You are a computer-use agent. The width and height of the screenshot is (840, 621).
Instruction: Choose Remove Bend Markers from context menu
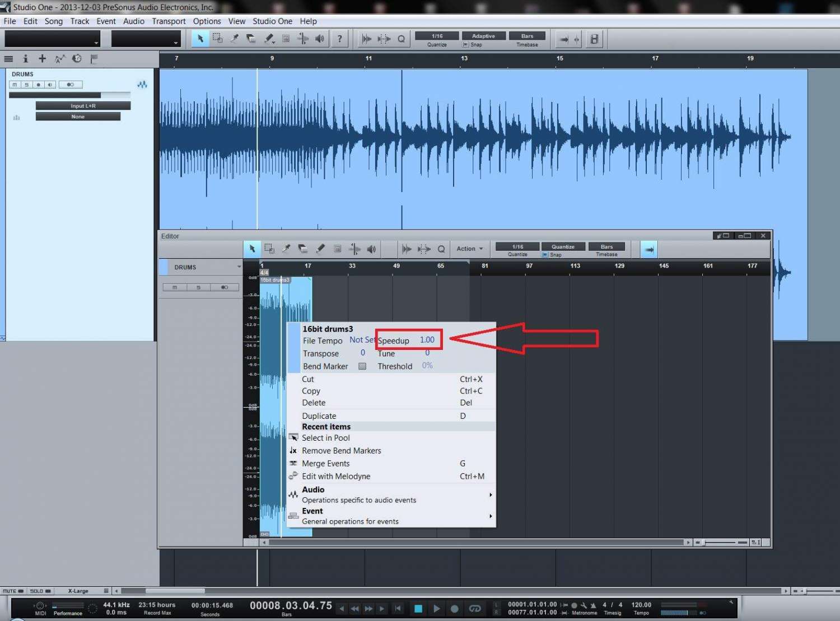341,451
